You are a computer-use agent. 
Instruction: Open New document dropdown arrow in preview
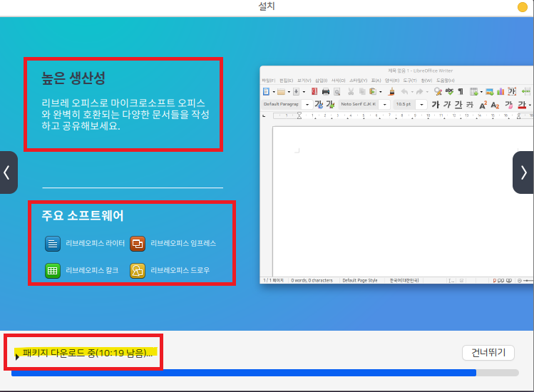(274, 92)
